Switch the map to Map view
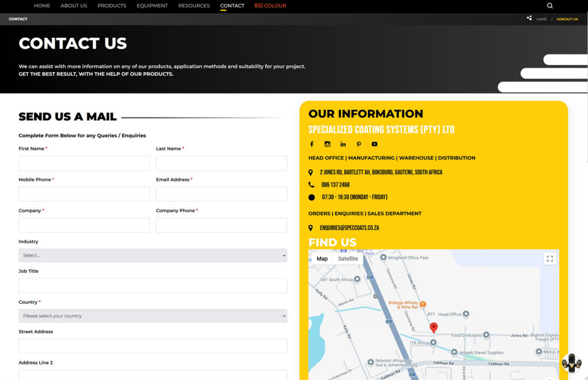Viewport: 588px width, 380px height. (322, 258)
